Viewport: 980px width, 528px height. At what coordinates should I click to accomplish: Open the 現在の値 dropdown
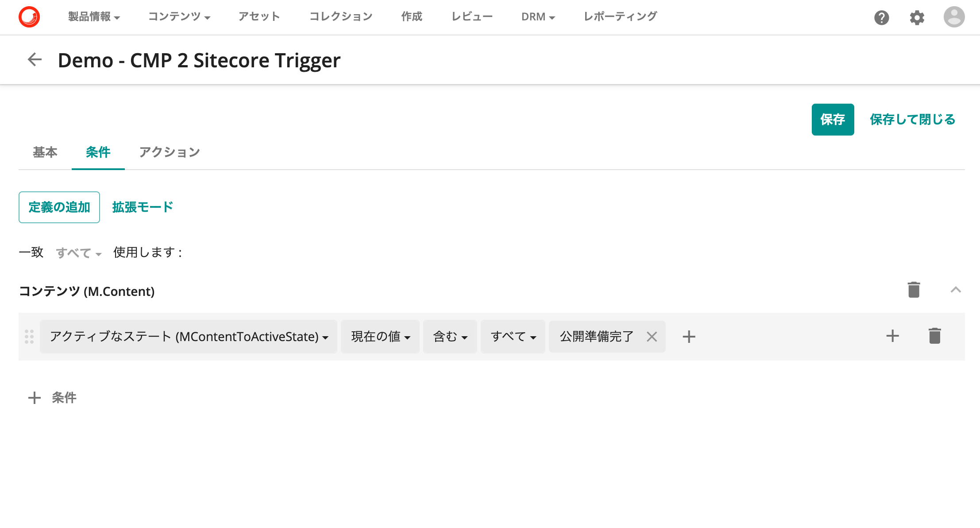(380, 337)
